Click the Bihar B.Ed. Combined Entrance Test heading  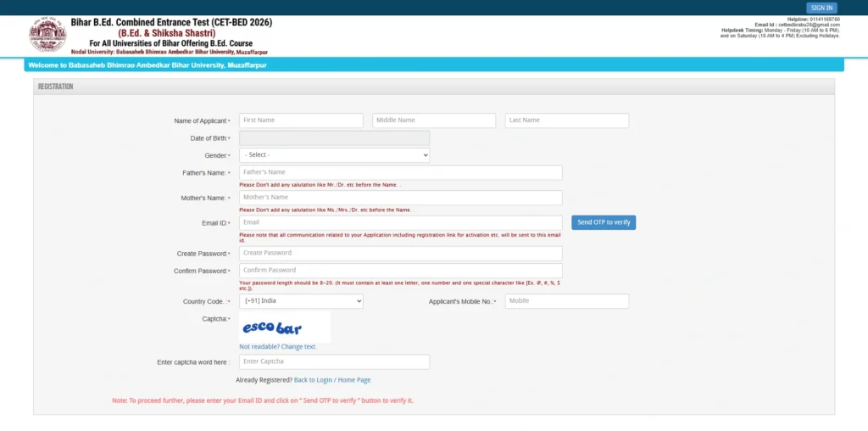(x=171, y=23)
